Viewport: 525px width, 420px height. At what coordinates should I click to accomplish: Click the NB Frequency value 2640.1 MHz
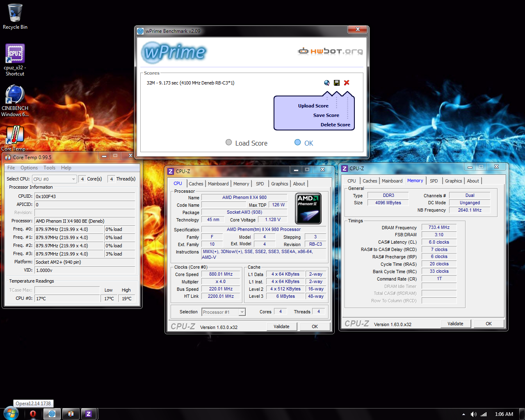coord(470,210)
